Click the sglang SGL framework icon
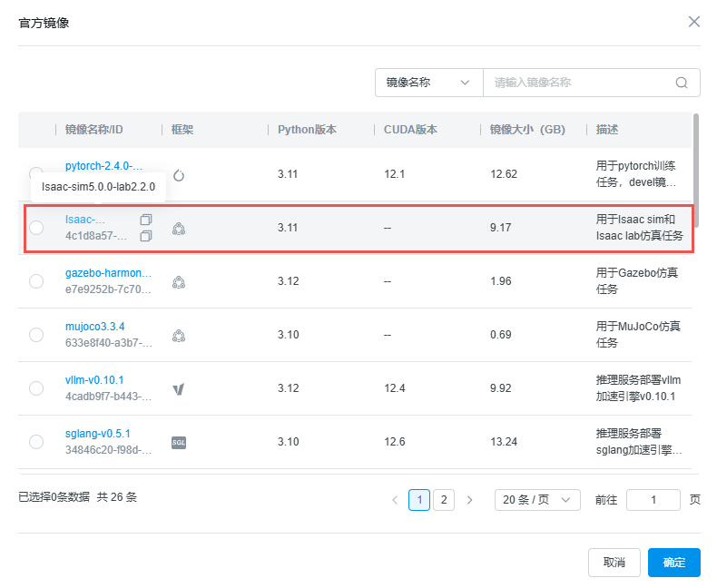 pyautogui.click(x=179, y=442)
